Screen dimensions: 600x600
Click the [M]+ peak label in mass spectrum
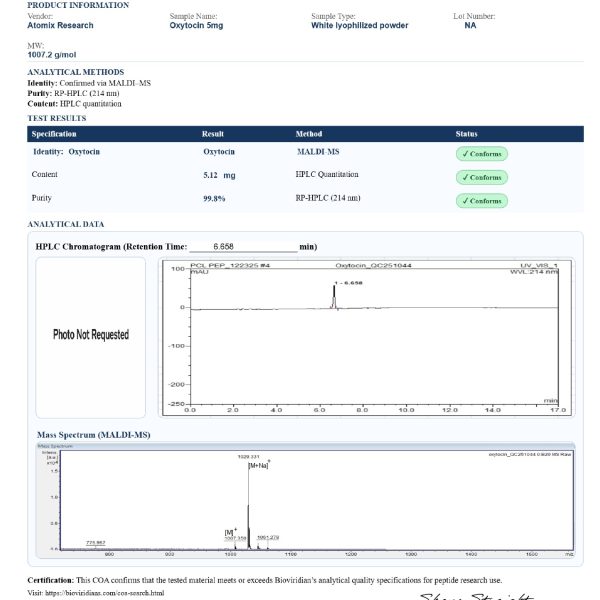tap(229, 532)
